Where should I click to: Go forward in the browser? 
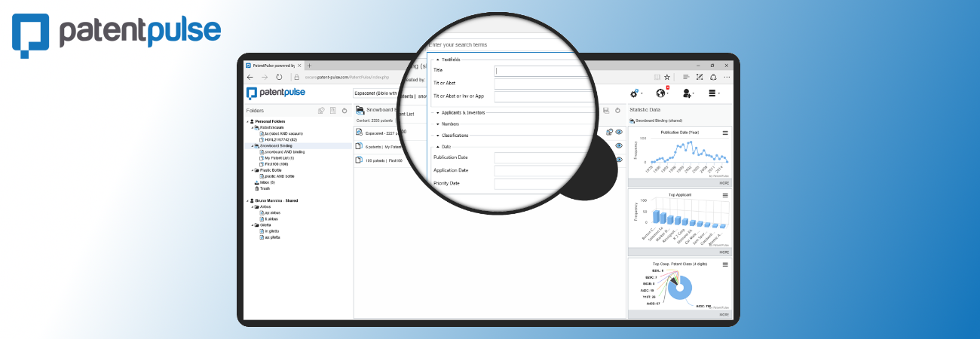point(265,77)
